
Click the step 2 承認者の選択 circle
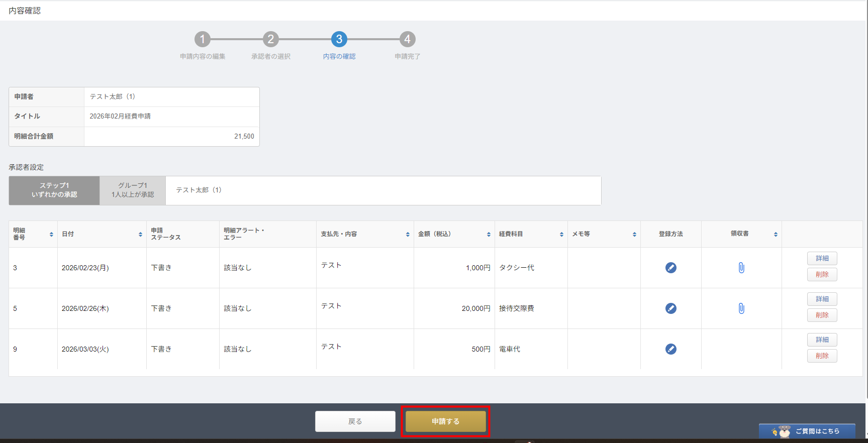[x=271, y=39]
